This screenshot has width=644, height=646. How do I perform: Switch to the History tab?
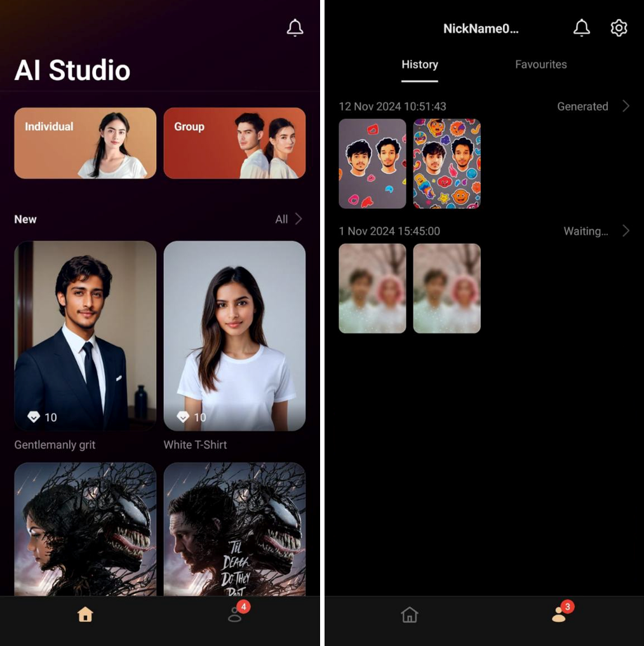point(419,65)
